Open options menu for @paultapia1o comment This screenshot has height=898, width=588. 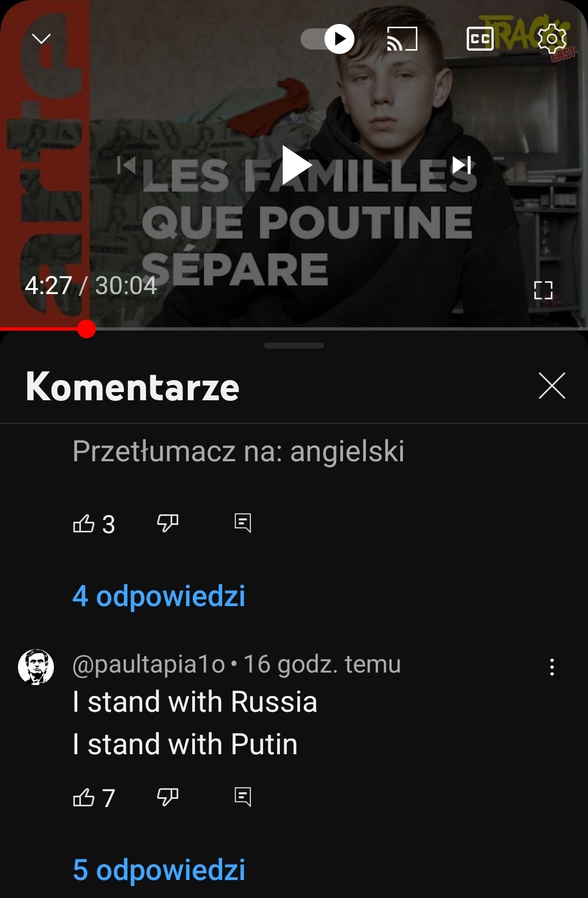(x=552, y=667)
